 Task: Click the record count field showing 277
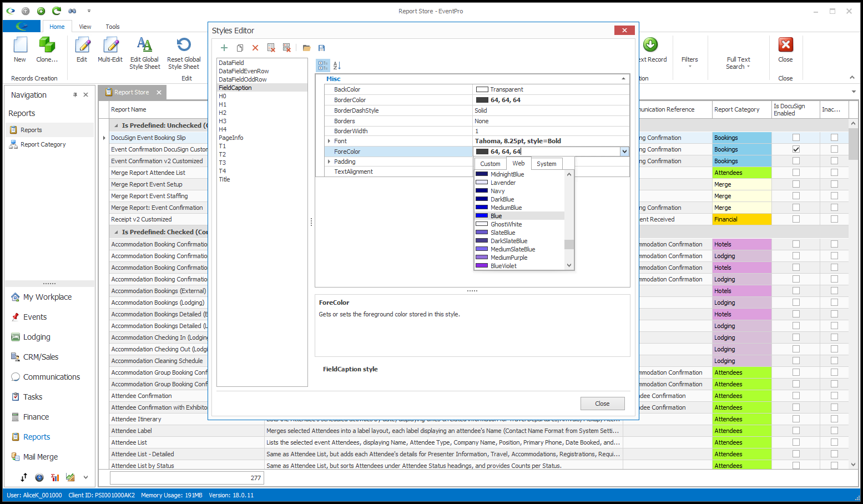click(186, 477)
